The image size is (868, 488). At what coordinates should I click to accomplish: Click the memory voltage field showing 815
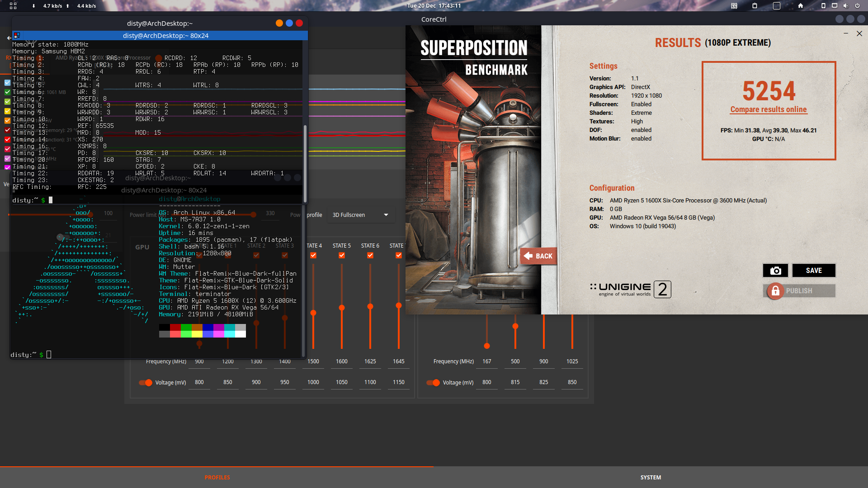click(515, 382)
